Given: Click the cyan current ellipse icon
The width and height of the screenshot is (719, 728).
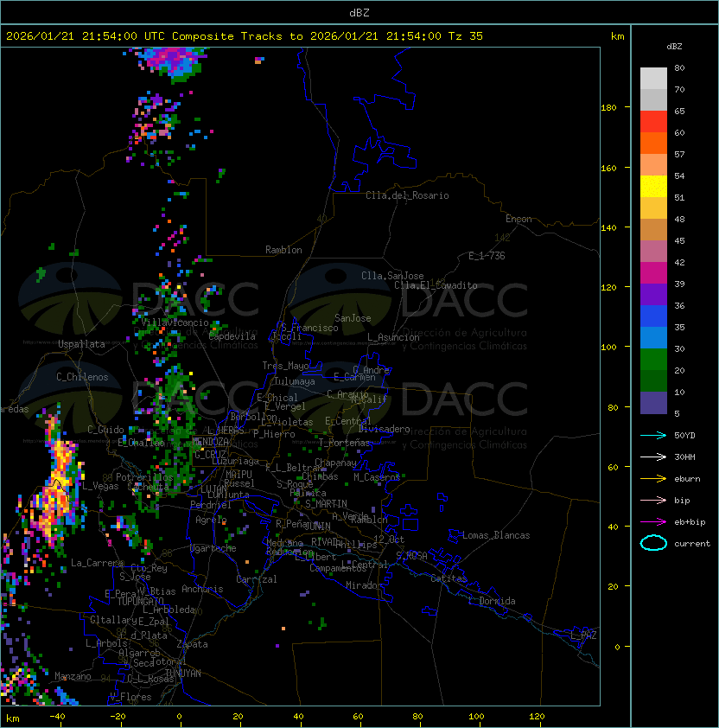Looking at the screenshot, I should coord(653,543).
